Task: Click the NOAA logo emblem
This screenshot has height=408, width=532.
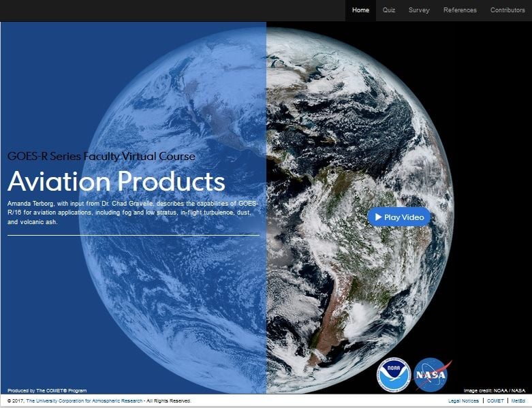Action: (x=394, y=375)
